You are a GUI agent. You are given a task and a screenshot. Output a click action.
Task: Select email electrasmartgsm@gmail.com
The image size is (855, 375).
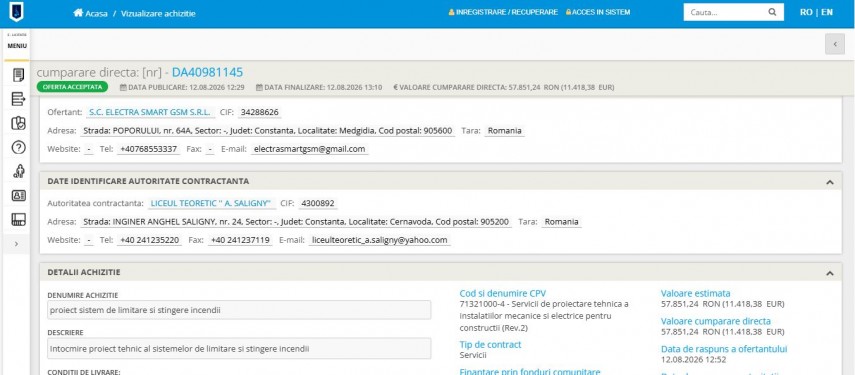coord(310,149)
